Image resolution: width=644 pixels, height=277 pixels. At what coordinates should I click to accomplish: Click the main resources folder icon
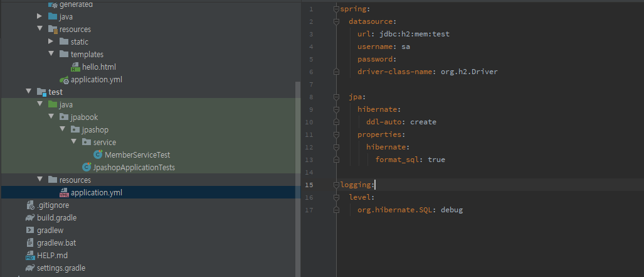click(x=53, y=30)
